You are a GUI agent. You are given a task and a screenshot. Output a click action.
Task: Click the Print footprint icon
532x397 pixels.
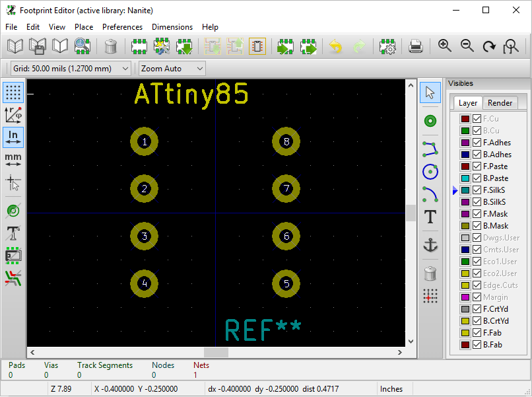click(x=415, y=46)
